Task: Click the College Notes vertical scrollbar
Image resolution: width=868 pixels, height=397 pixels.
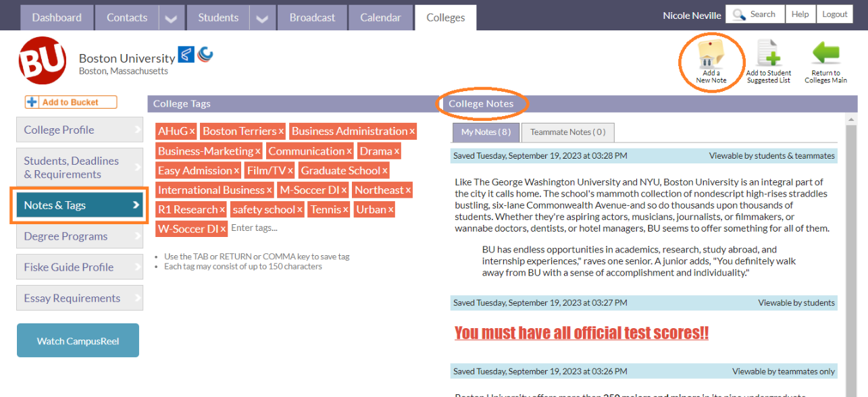Action: tap(850, 255)
